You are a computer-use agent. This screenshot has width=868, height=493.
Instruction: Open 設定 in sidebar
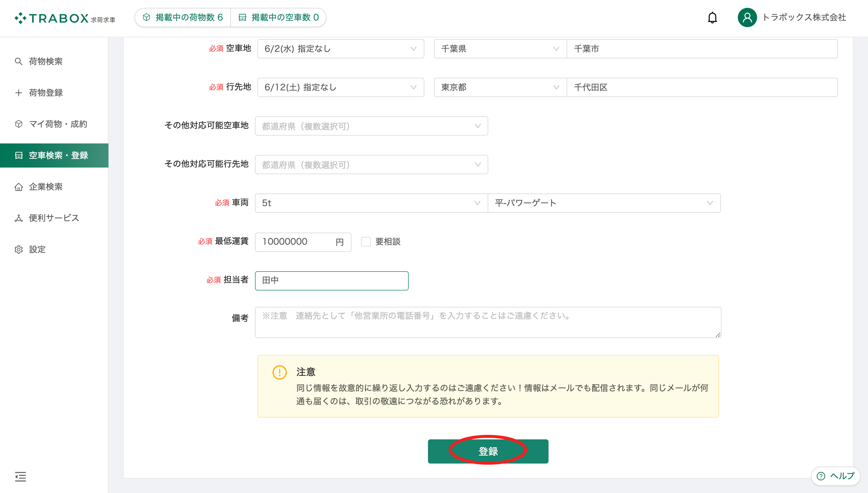point(37,250)
